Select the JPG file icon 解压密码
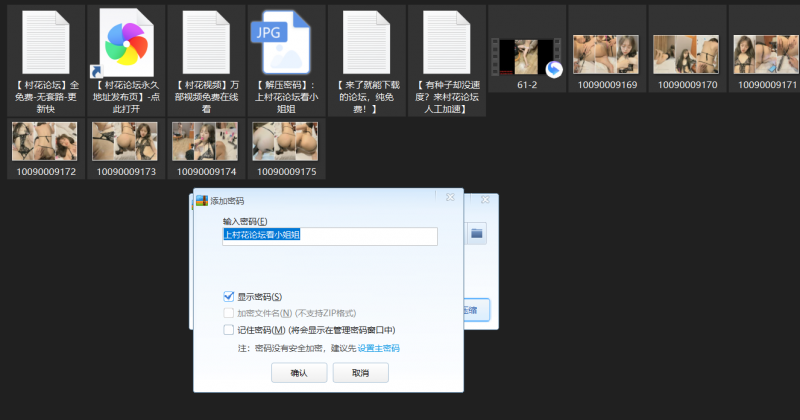 tap(285, 40)
